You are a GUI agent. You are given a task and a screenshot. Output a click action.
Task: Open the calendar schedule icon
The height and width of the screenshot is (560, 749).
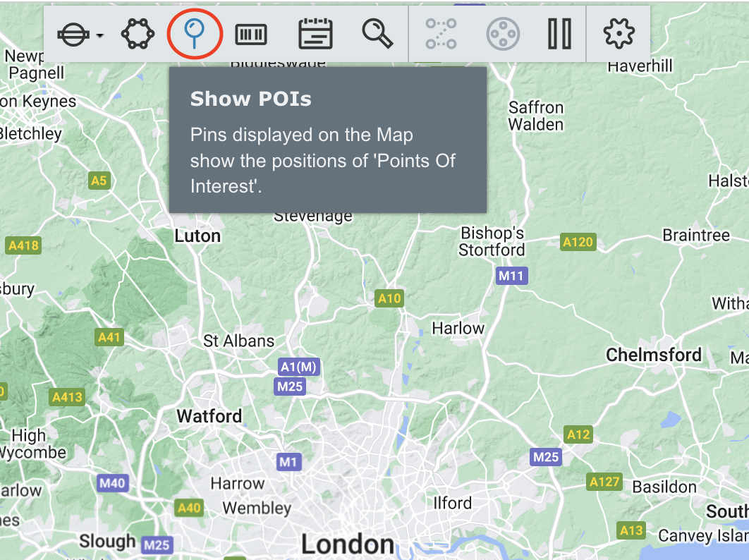click(315, 34)
